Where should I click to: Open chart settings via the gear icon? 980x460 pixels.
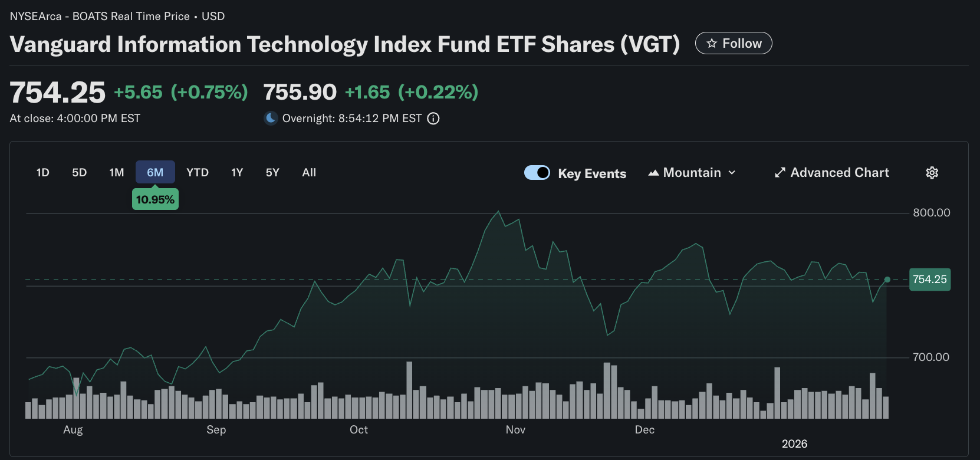click(x=932, y=172)
